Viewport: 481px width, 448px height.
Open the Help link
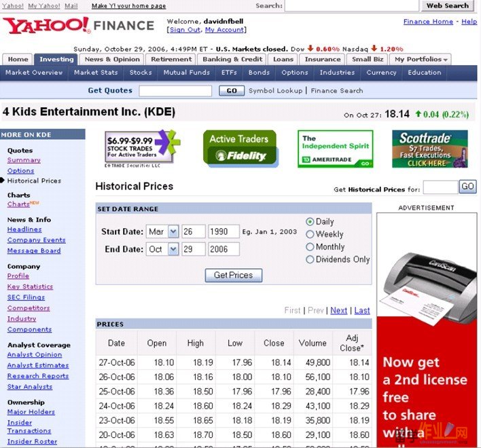click(x=469, y=22)
